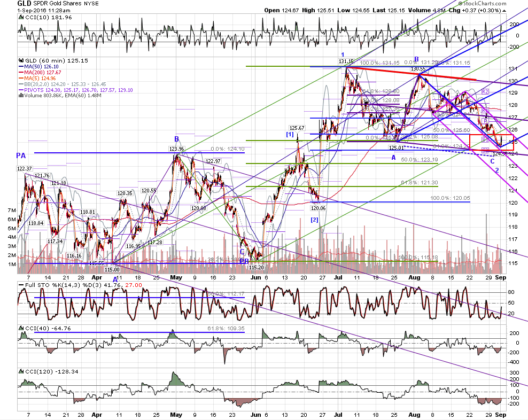Click the 100.0%: 120.05 Fibonacci label

pyautogui.click(x=450, y=198)
